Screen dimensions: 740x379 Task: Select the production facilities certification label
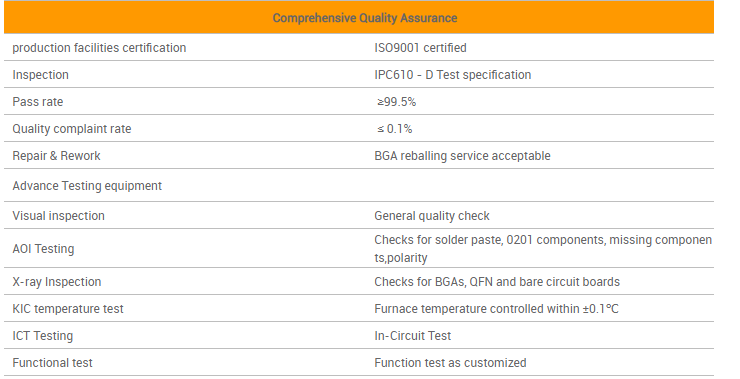(x=99, y=48)
